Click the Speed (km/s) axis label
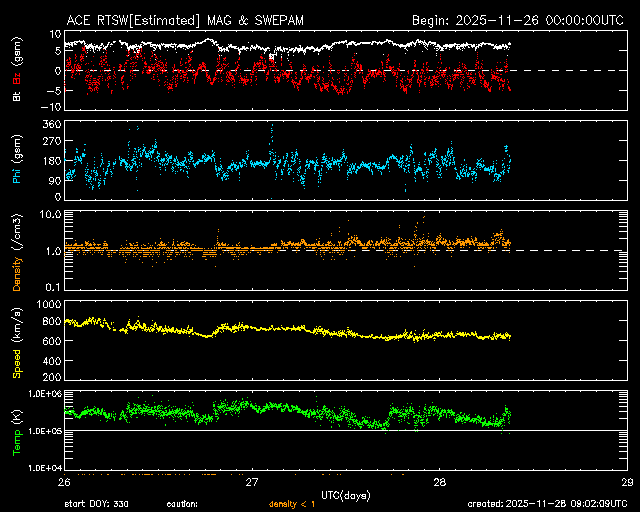 click(x=16, y=341)
